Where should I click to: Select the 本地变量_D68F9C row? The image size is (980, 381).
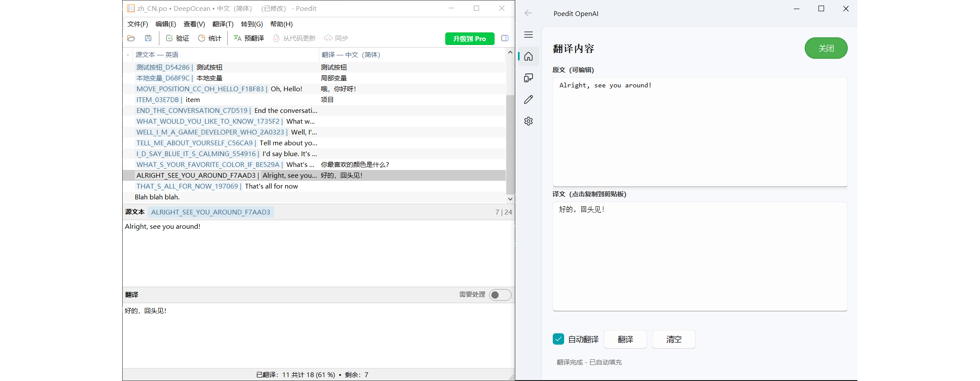coord(314,78)
